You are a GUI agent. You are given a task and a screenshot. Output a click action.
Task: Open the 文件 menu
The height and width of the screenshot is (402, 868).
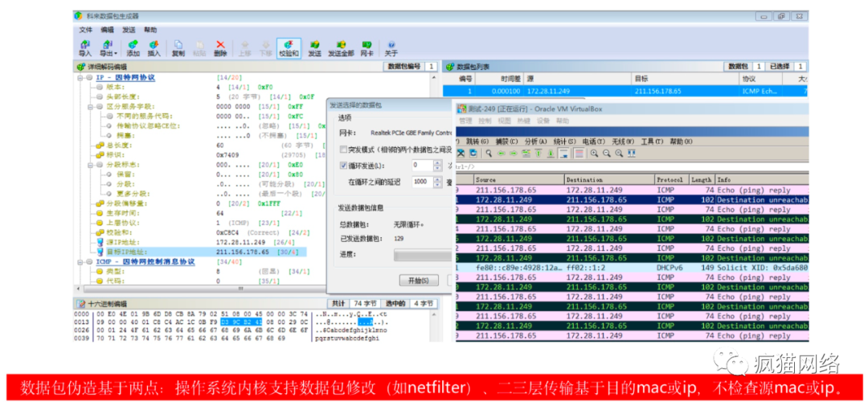pos(86,30)
